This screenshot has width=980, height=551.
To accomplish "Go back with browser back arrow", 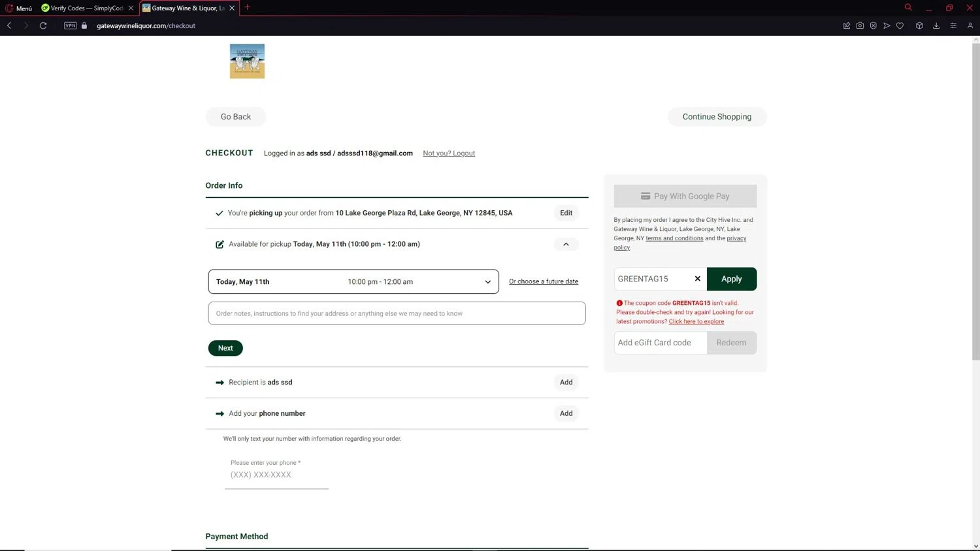I will tap(9, 25).
